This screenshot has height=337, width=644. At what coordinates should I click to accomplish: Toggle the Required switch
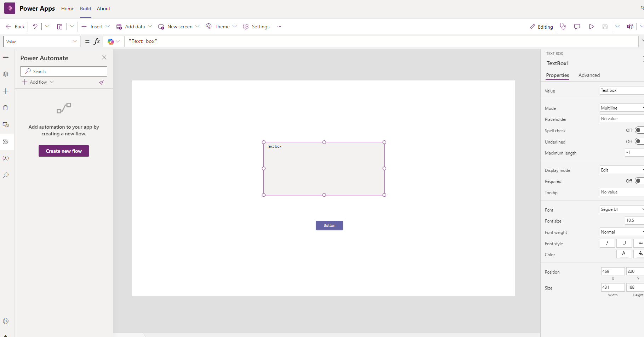[x=639, y=181]
